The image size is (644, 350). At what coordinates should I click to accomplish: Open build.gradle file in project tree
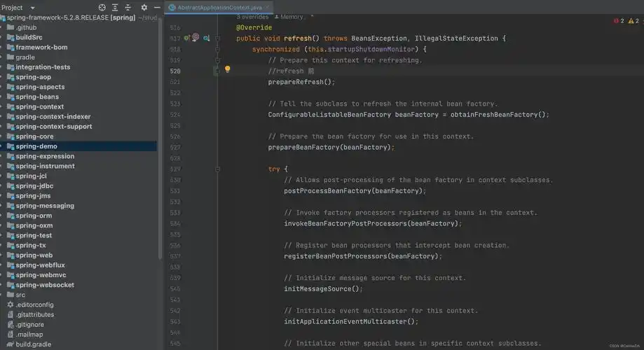click(34, 344)
